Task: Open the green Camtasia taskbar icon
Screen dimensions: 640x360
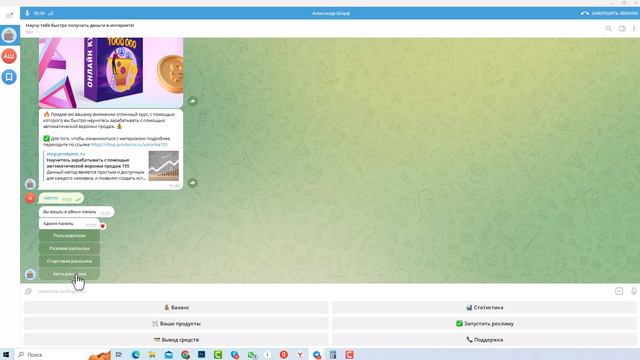Action: [218, 355]
